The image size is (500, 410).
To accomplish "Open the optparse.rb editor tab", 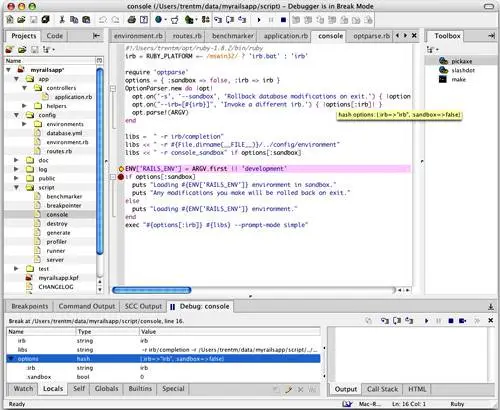I will tap(371, 36).
